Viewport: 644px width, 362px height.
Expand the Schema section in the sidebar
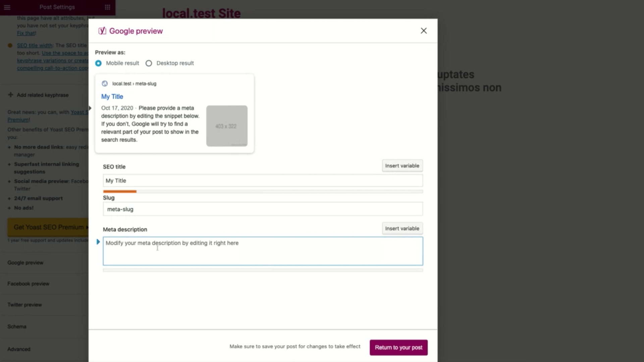(x=17, y=326)
